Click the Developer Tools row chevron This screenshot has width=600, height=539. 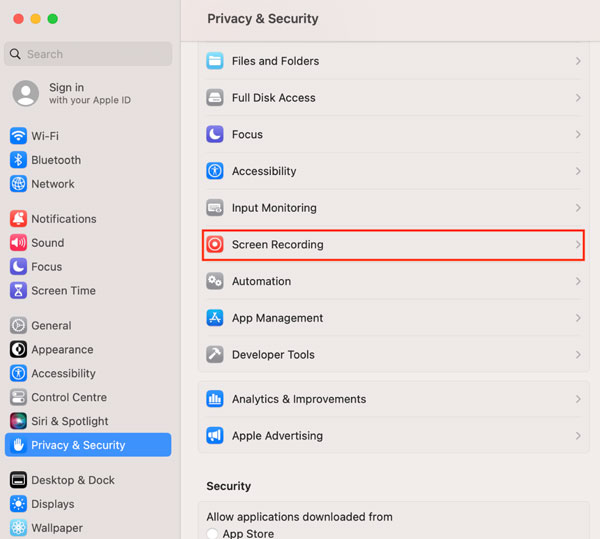click(578, 355)
